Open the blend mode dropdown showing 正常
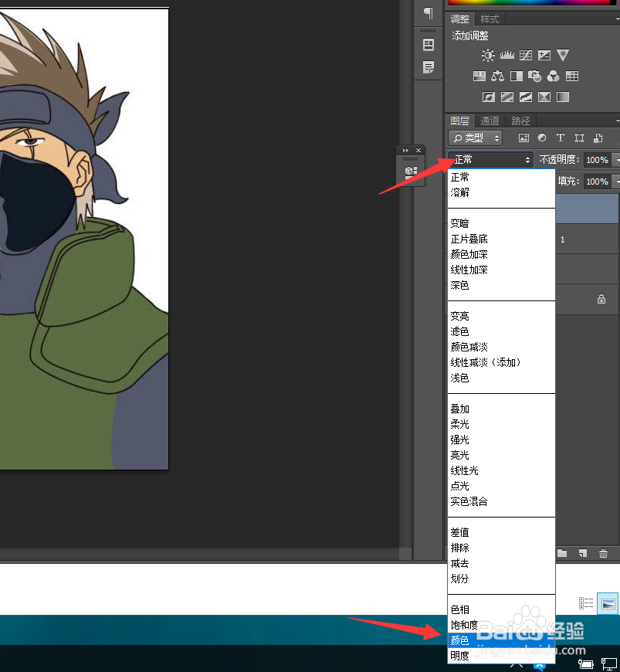 tap(490, 160)
